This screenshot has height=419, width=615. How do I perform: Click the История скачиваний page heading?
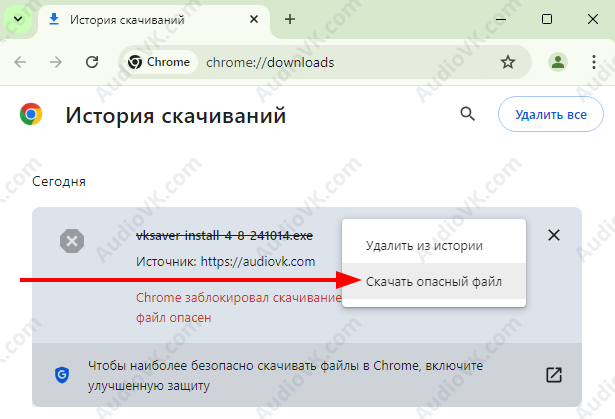pos(176,115)
